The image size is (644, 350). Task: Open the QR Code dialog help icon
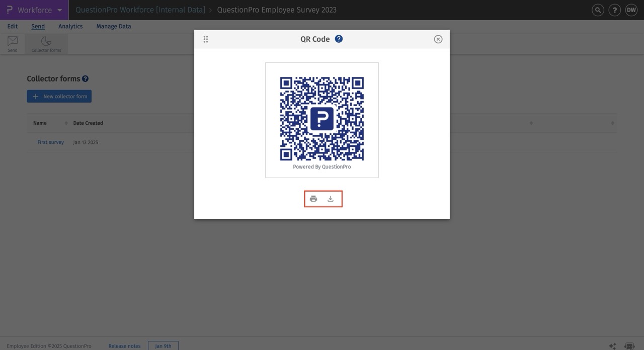(339, 38)
